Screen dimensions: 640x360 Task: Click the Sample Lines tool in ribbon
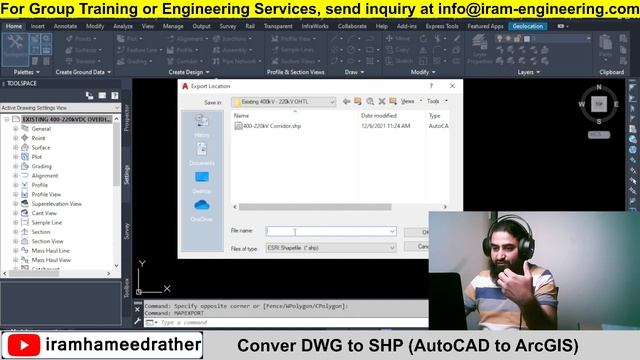292,50
